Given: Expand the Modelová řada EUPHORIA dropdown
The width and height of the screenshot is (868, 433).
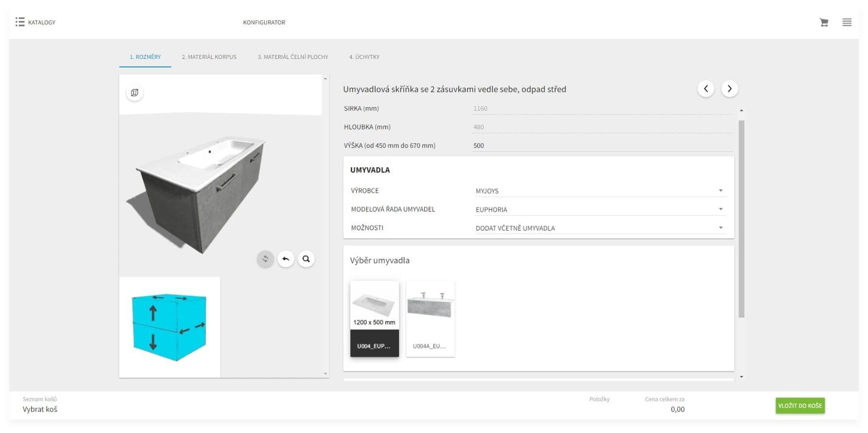Looking at the screenshot, I should tap(600, 209).
